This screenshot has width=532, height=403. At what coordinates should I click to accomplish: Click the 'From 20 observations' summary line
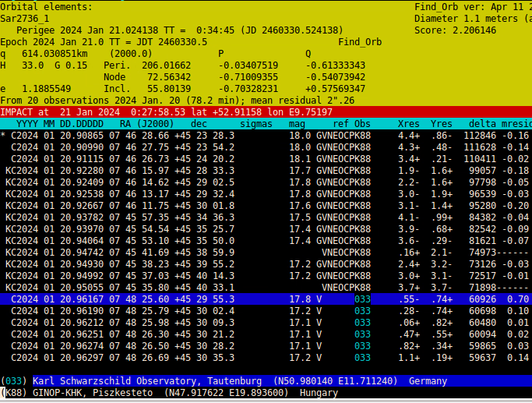[178, 100]
